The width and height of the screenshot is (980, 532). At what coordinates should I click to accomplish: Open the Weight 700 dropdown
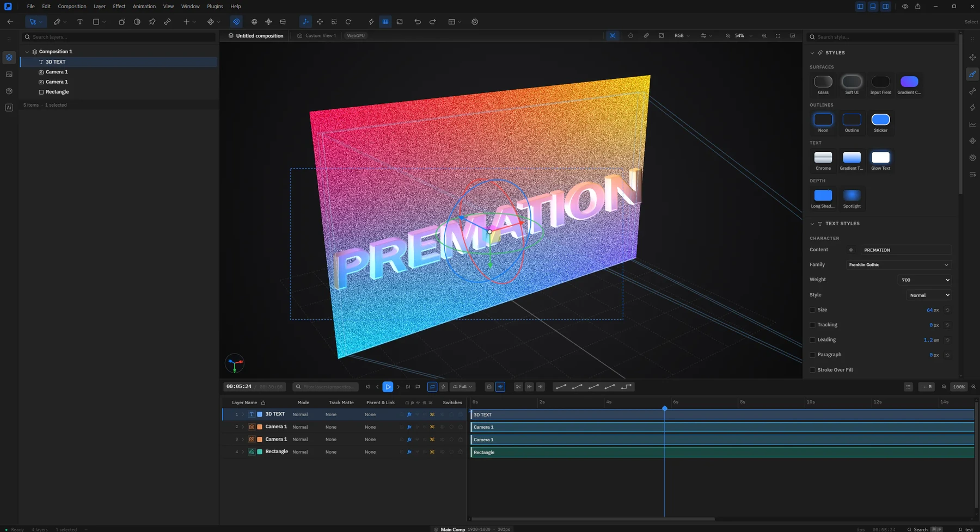(924, 280)
